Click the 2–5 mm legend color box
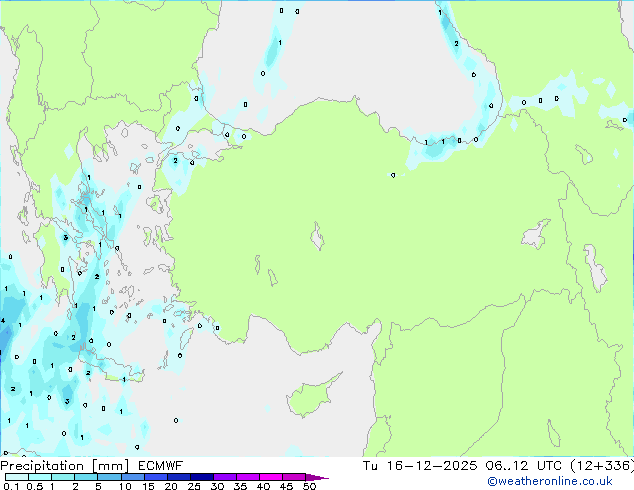 pos(86,477)
